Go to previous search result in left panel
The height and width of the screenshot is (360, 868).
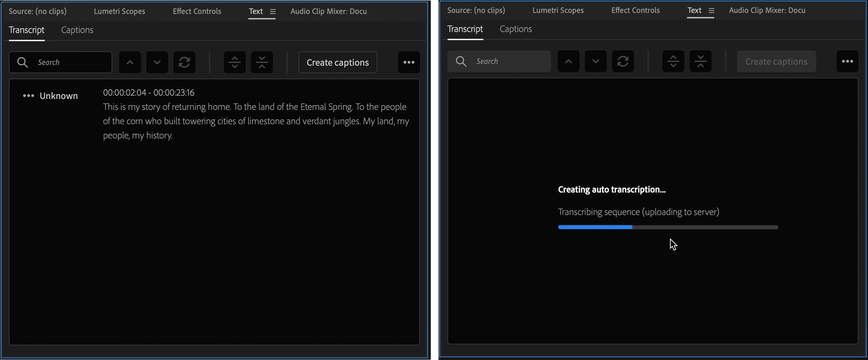tap(130, 62)
